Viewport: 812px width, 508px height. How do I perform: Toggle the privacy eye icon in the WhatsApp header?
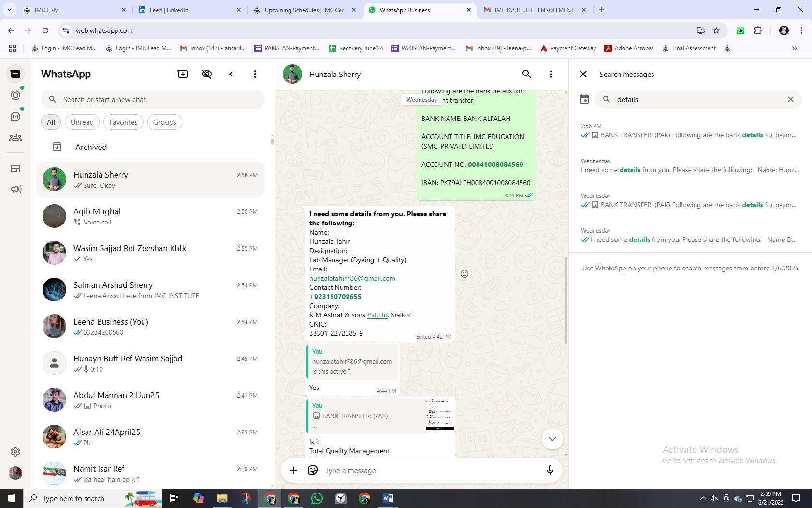pyautogui.click(x=207, y=74)
